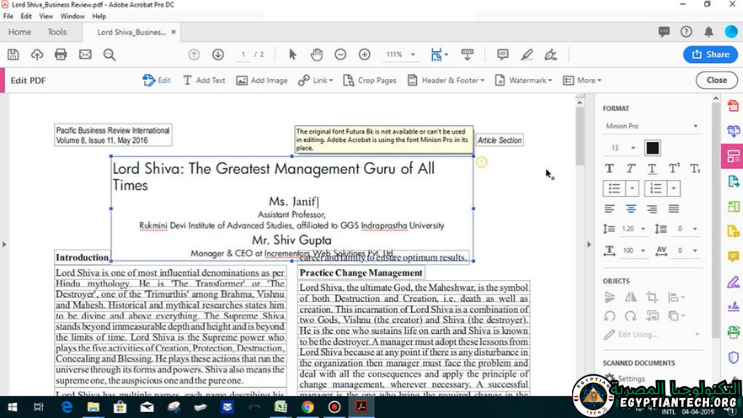This screenshot has height=418, width=743.
Task: Open the Minion Pro font dropdown
Action: [x=651, y=126]
